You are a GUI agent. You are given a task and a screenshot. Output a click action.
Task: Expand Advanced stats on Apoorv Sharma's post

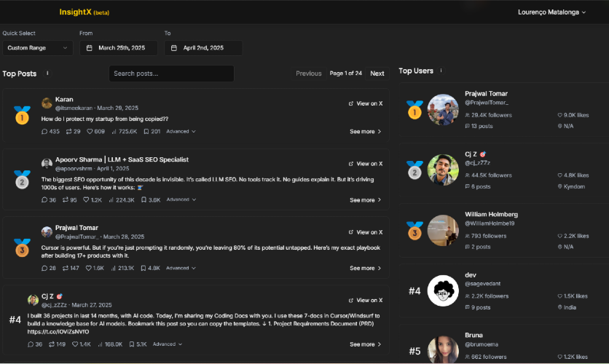[181, 199]
